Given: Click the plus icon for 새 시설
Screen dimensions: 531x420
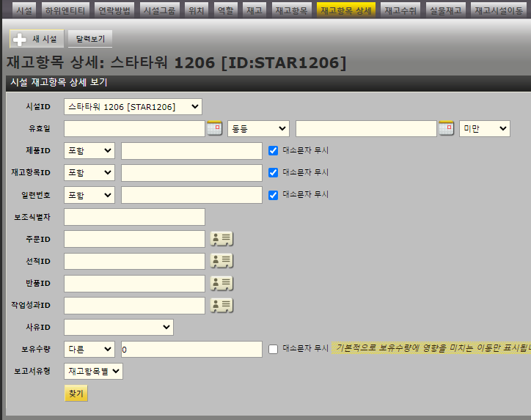Looking at the screenshot, I should pyautogui.click(x=20, y=39).
